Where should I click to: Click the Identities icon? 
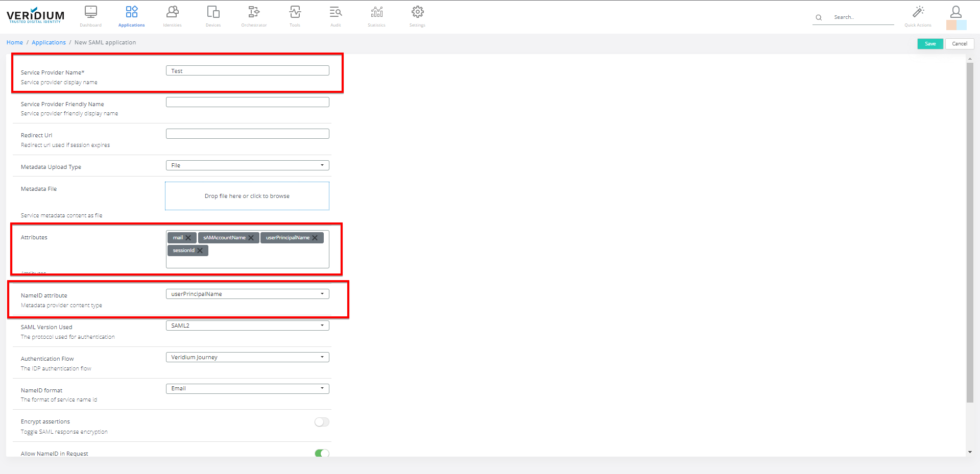coord(172,12)
